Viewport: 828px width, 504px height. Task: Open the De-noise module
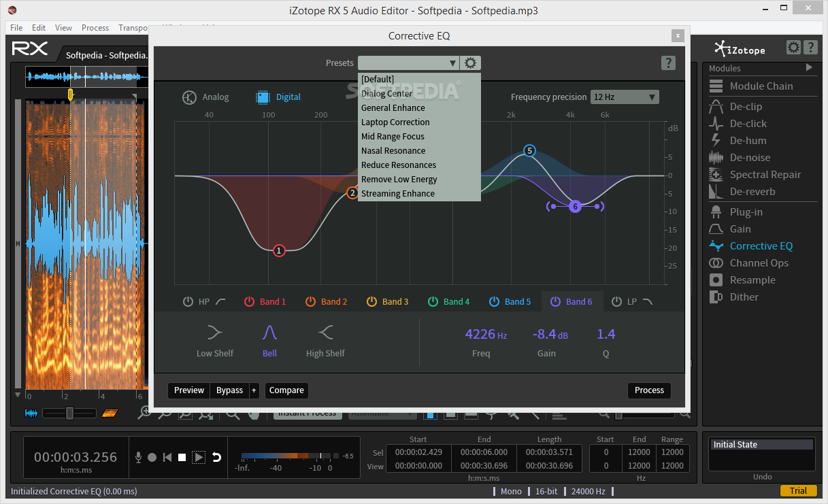(740, 158)
